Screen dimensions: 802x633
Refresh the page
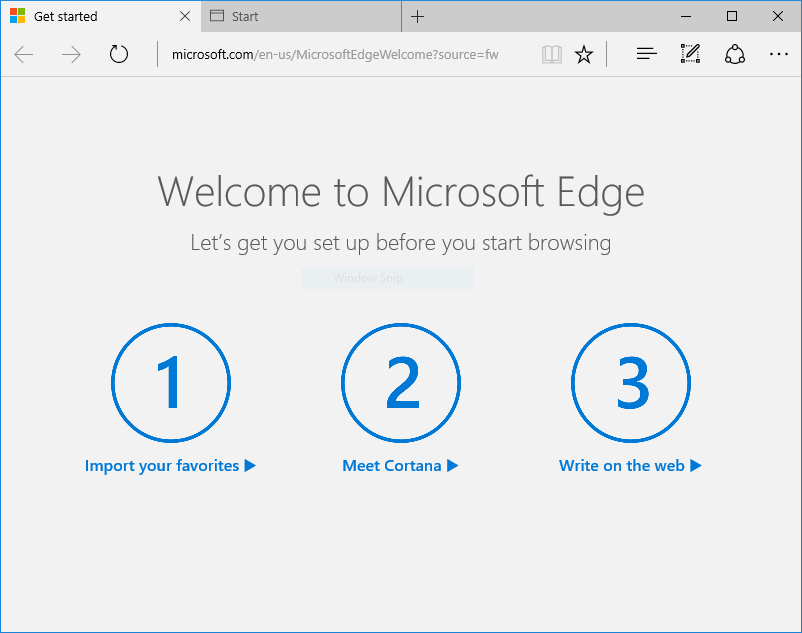coord(119,54)
